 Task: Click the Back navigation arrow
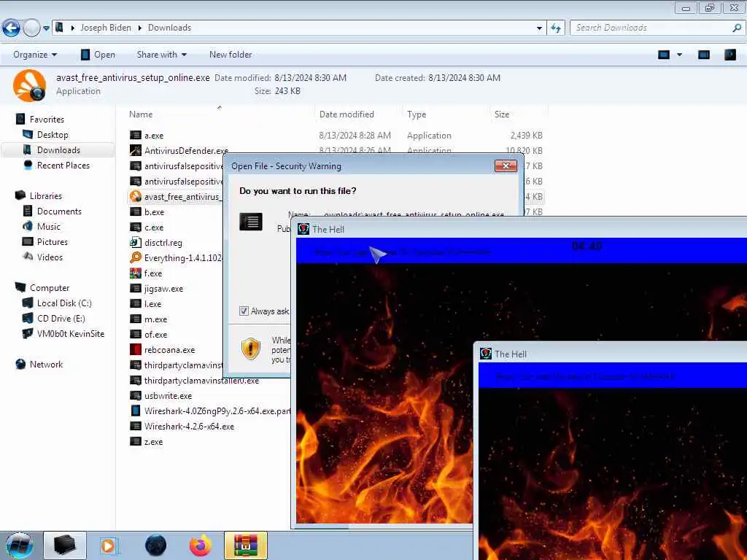[x=11, y=28]
